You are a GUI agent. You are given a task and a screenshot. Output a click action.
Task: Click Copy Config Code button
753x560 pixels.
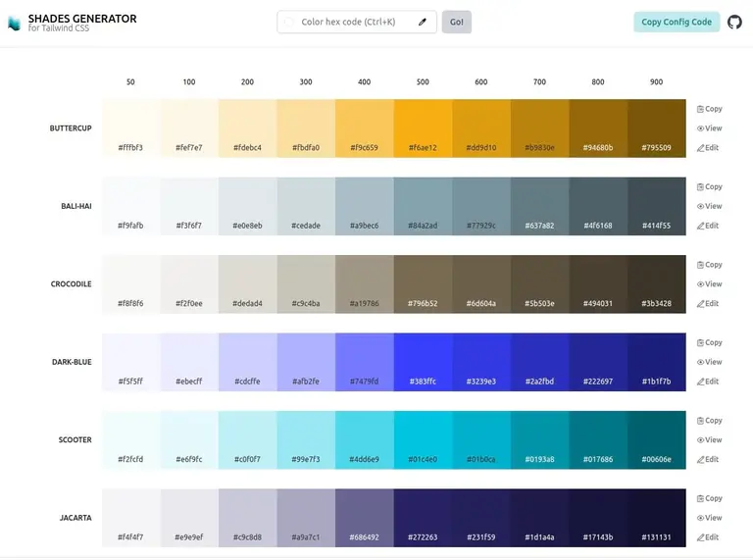pos(677,23)
